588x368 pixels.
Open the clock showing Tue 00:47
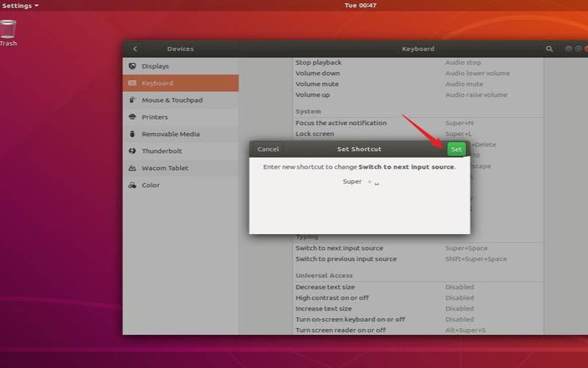(x=360, y=5)
